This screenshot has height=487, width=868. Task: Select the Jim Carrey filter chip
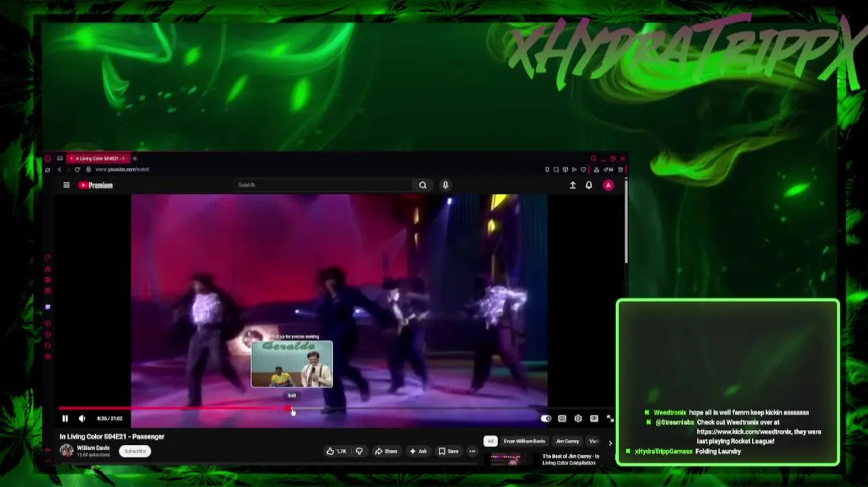(567, 441)
